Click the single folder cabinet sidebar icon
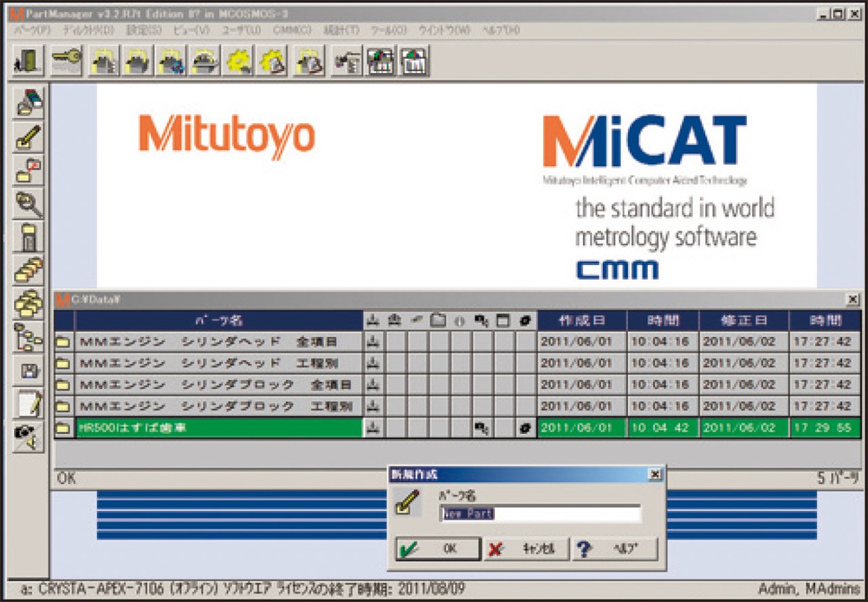This screenshot has height=602, width=868. coord(29,237)
